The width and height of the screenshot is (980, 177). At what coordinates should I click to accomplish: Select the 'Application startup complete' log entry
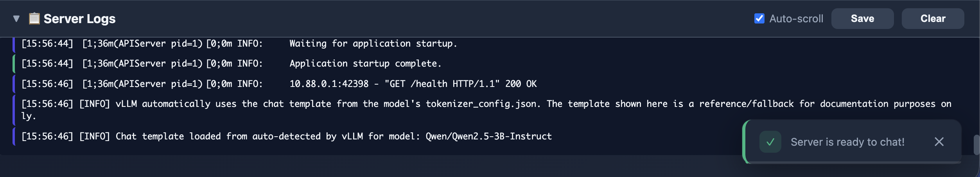(365, 63)
